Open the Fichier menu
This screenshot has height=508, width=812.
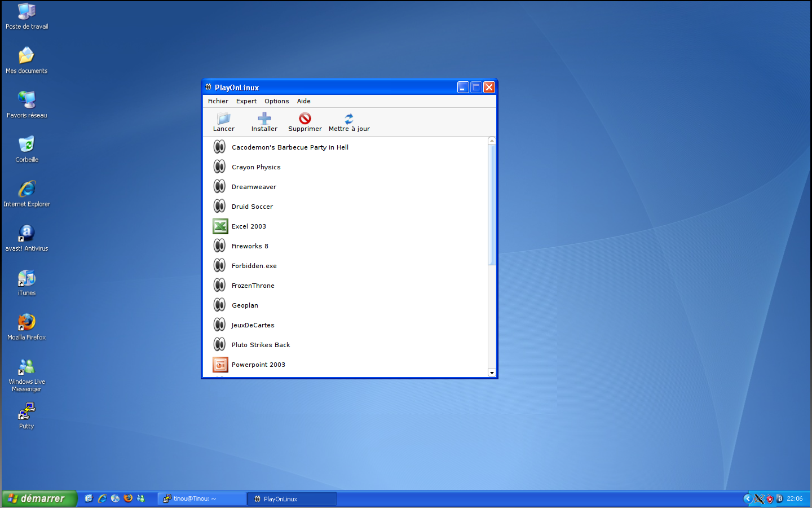(x=218, y=101)
